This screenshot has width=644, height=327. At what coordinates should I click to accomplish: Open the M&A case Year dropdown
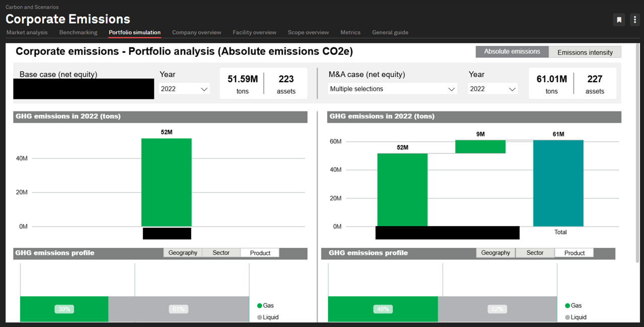pyautogui.click(x=493, y=89)
